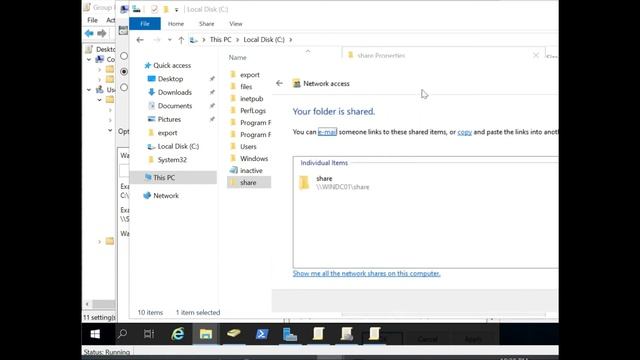
Task: Select the PerfLogs folder
Action: coord(252,111)
